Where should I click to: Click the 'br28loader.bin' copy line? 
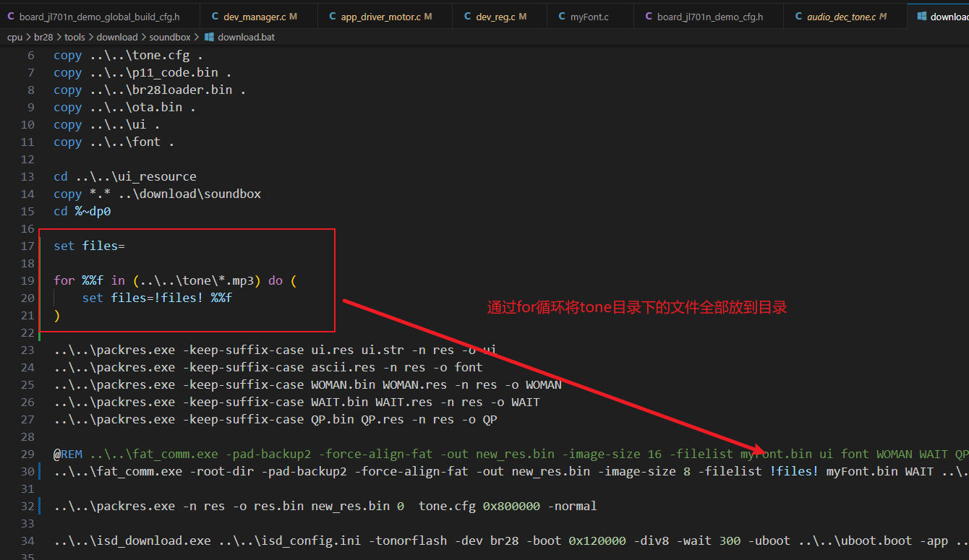tap(150, 90)
